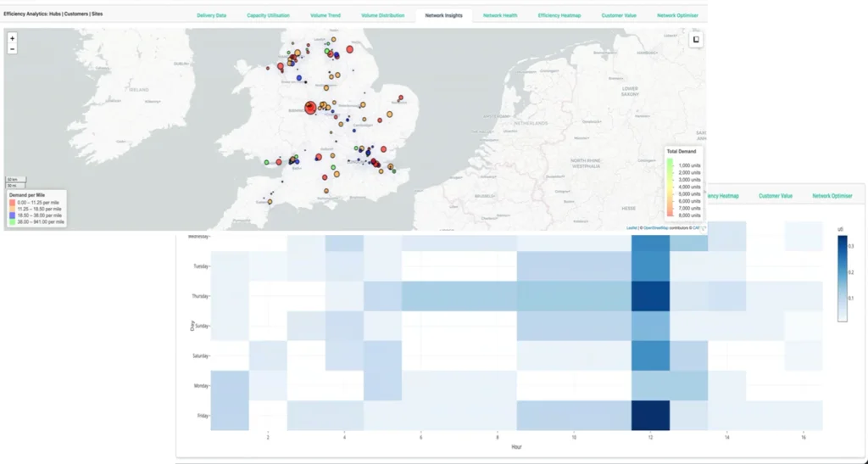The width and height of the screenshot is (868, 464).
Task: Click the Total Demand gradient color bar
Action: [x=670, y=183]
